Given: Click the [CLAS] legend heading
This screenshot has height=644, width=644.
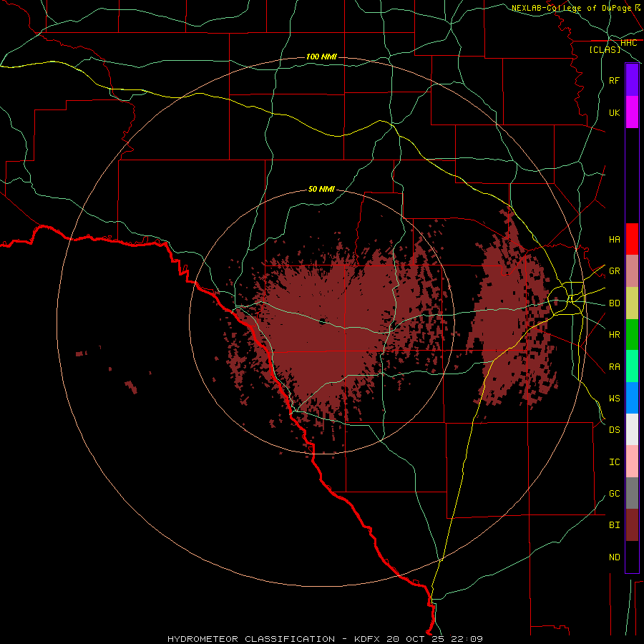Looking at the screenshot, I should 605,49.
